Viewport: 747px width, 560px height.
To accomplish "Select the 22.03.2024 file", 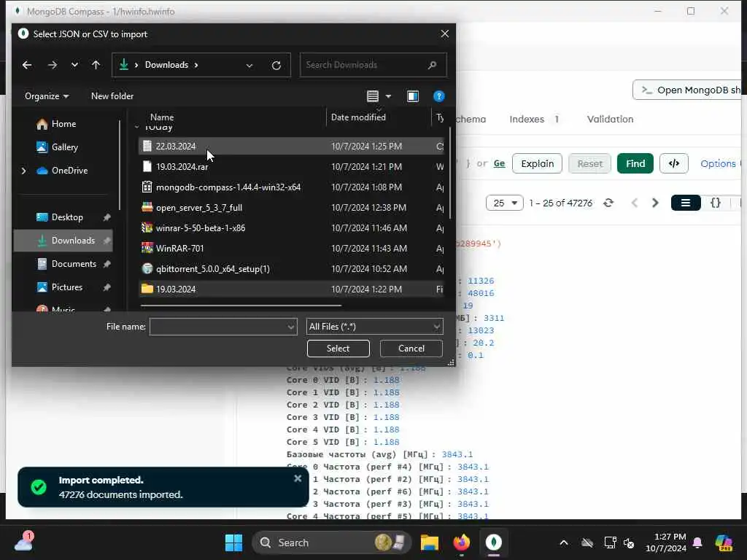I will pos(291,146).
